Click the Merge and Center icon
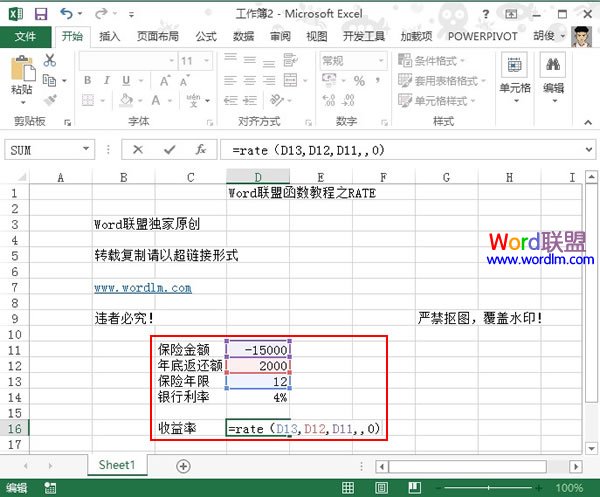 pos(290,80)
